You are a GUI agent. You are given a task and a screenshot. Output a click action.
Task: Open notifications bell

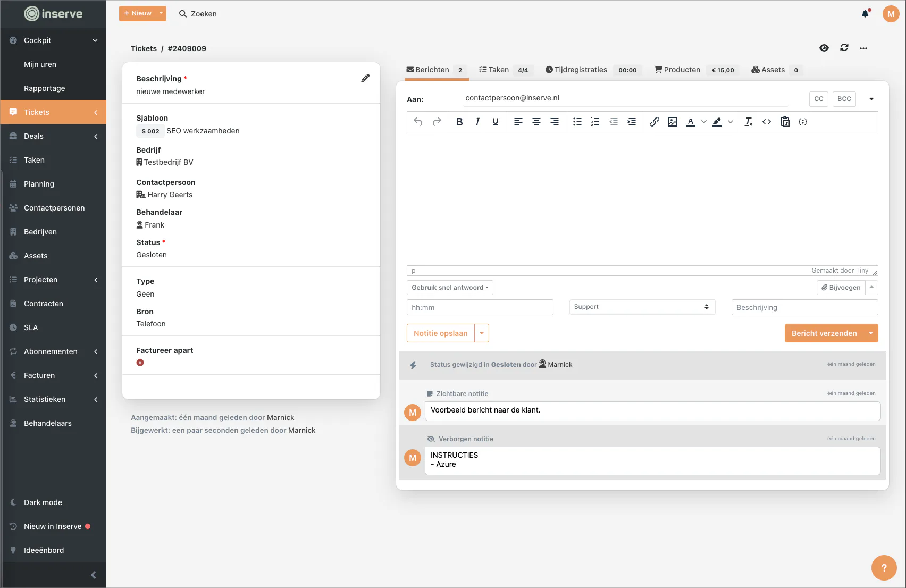click(x=866, y=14)
